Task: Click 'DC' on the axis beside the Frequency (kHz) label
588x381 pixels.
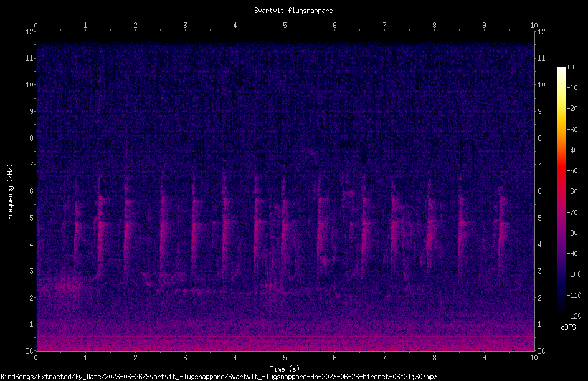Action: pyautogui.click(x=29, y=351)
